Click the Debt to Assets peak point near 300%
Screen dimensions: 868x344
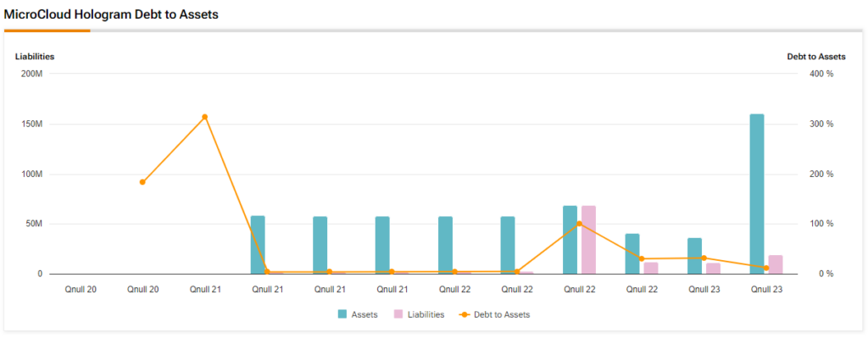pyautogui.click(x=205, y=117)
